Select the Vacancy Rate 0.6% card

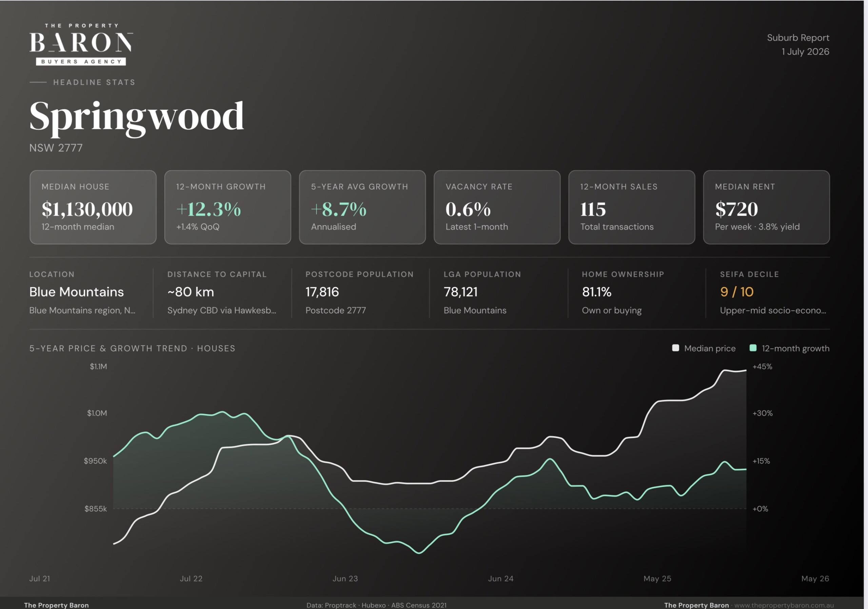[497, 207]
